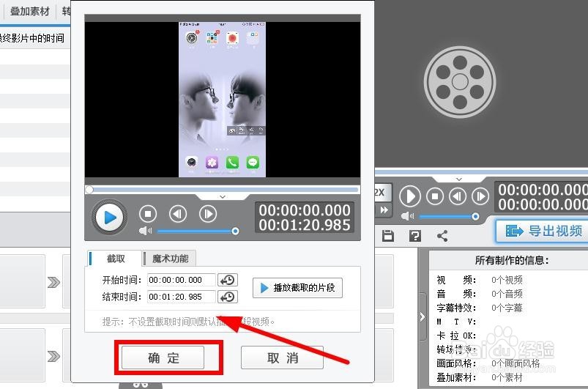The height and width of the screenshot is (389, 588).
Task: Open the 魔术功能 tab
Action: (x=170, y=259)
